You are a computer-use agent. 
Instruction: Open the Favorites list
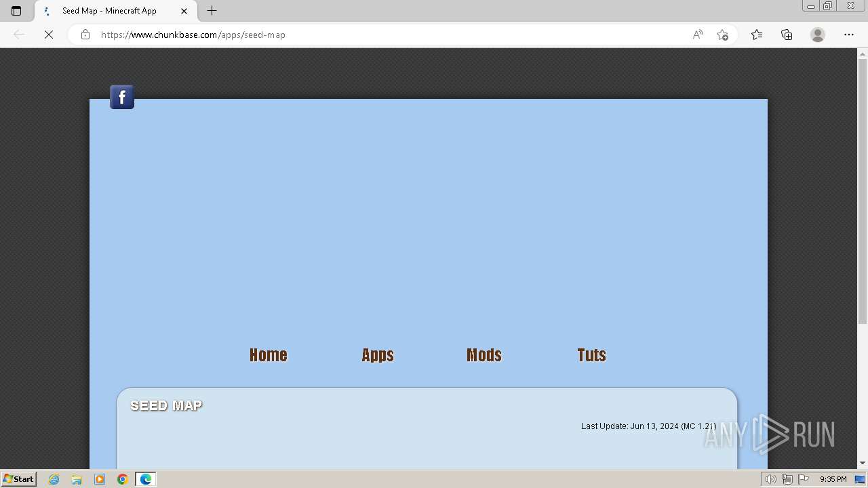757,35
